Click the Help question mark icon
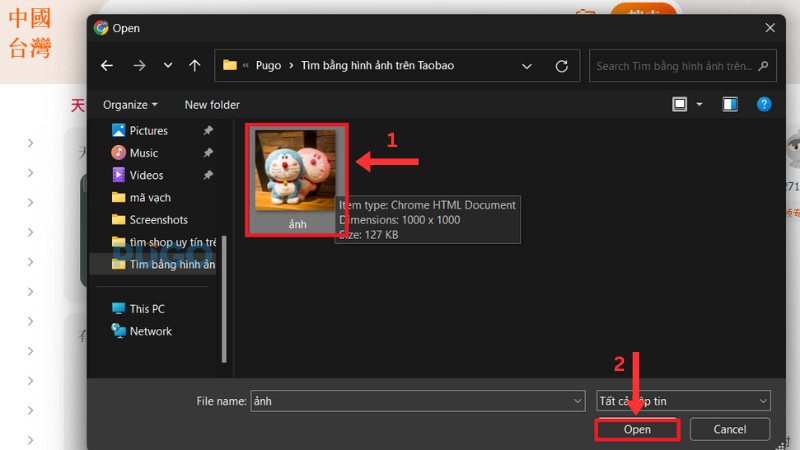 (x=763, y=104)
